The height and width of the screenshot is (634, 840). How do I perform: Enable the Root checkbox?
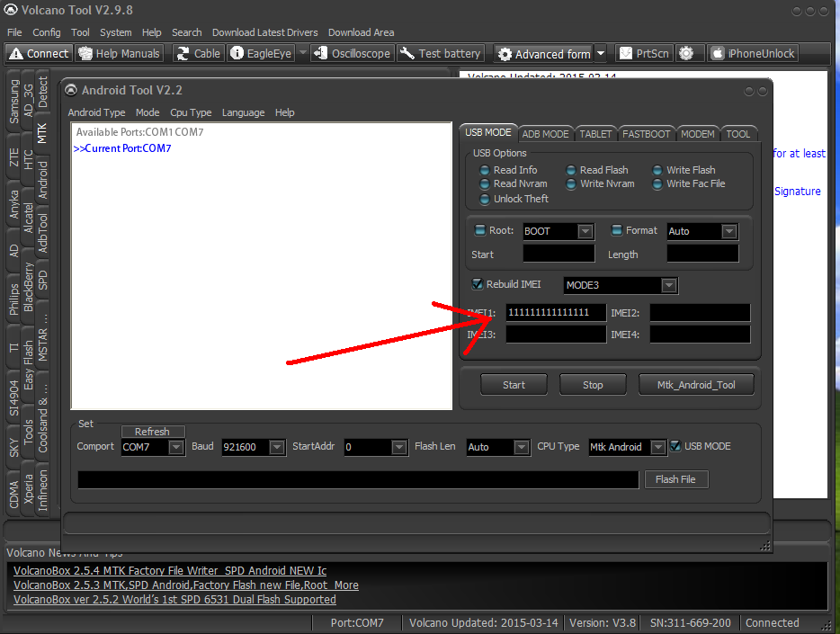click(480, 230)
